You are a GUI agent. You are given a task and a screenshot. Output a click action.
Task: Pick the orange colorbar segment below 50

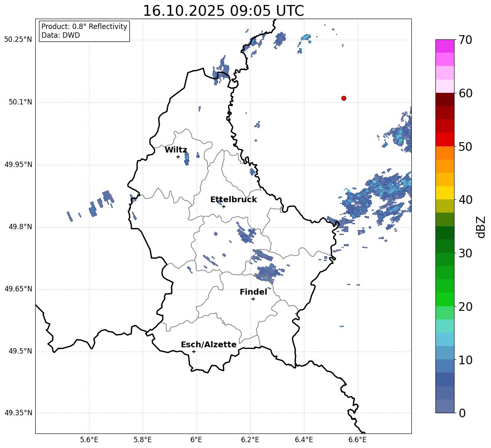point(445,153)
